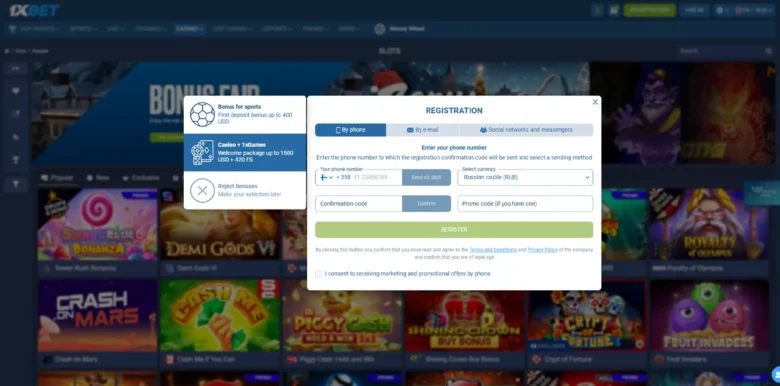Click the Confirmation code field
This screenshot has height=386, width=780.
coord(359,203)
